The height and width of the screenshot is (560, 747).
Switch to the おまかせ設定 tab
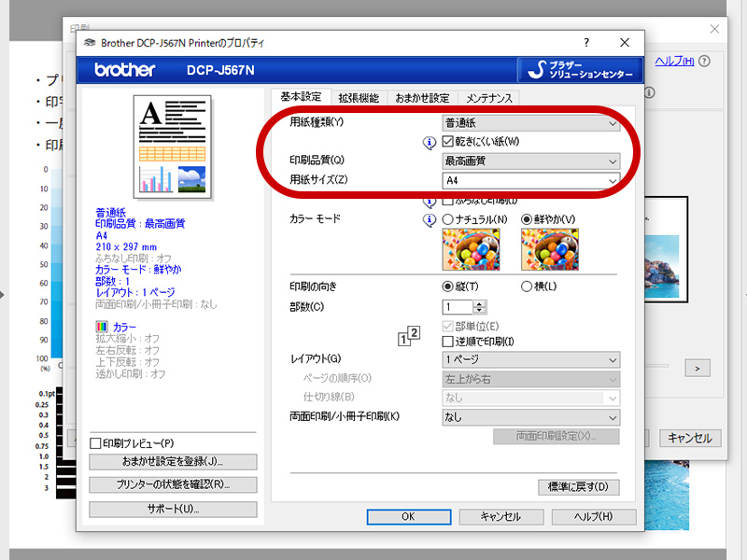pos(423,98)
